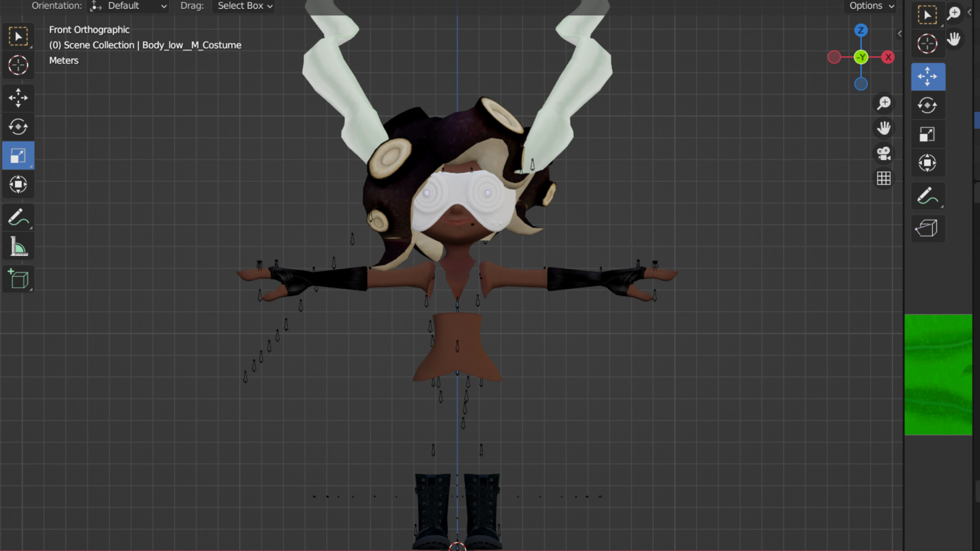The image size is (980, 551).
Task: Toggle the camera view button
Action: tap(884, 153)
